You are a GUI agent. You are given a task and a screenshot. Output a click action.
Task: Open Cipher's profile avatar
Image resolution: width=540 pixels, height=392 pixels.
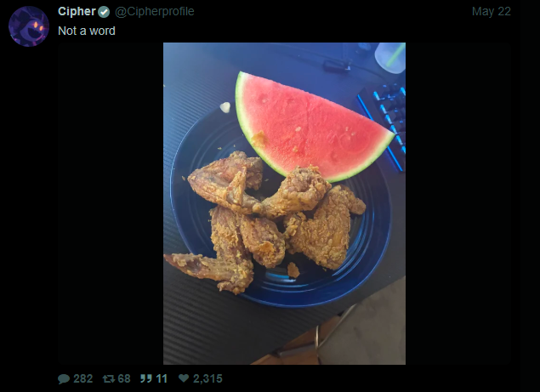[x=29, y=26]
